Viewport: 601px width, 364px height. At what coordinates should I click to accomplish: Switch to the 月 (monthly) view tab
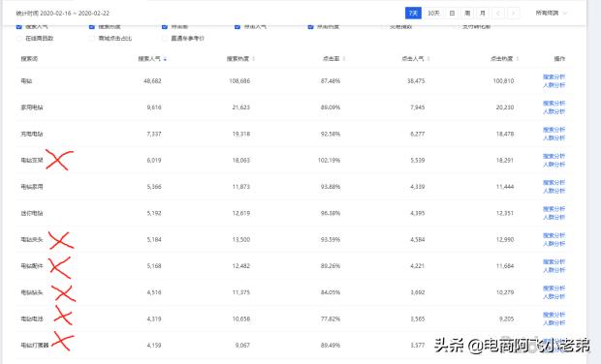(483, 13)
